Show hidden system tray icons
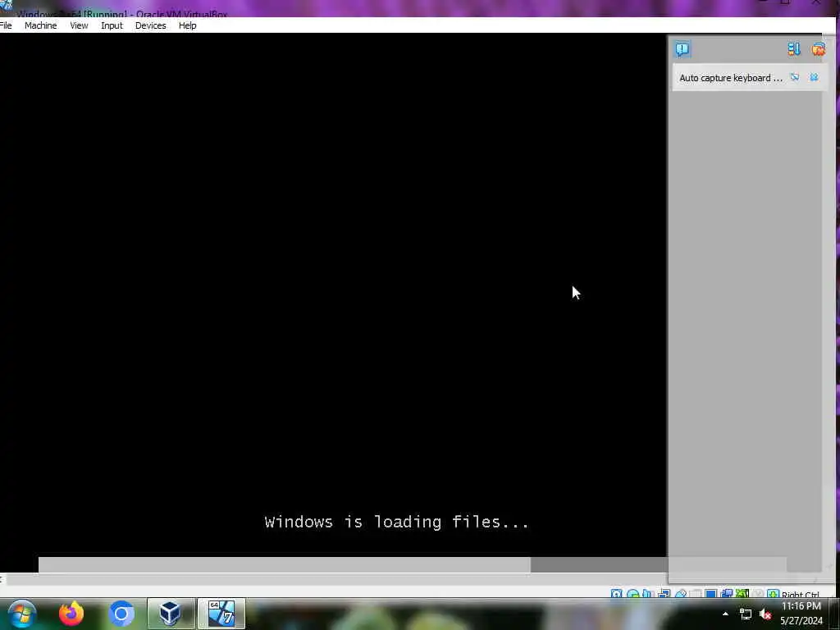840x630 pixels. tap(725, 614)
